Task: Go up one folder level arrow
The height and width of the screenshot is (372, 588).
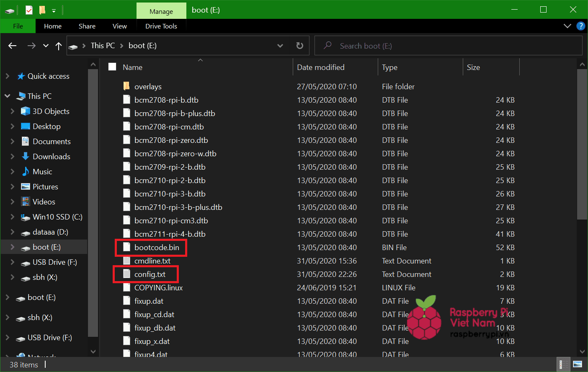Action: (x=59, y=46)
